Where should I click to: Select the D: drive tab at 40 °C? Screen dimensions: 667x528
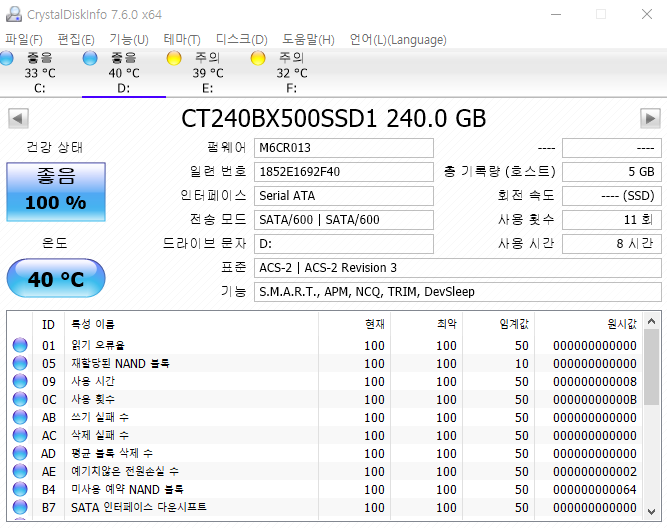[124, 73]
